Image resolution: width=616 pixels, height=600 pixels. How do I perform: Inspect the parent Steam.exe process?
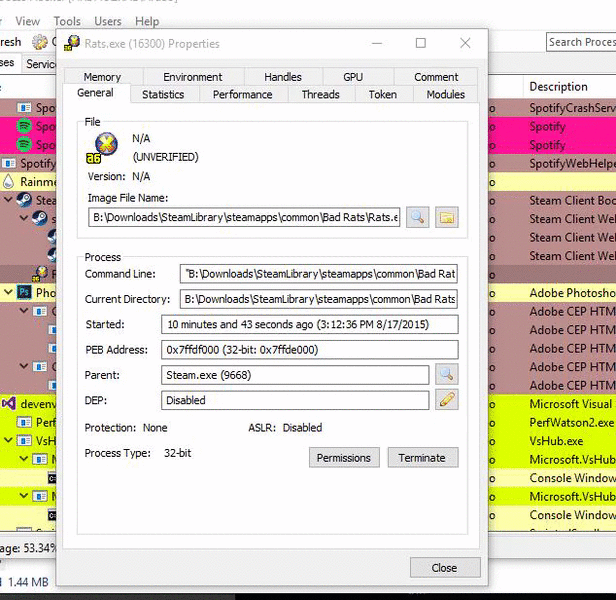click(x=447, y=374)
